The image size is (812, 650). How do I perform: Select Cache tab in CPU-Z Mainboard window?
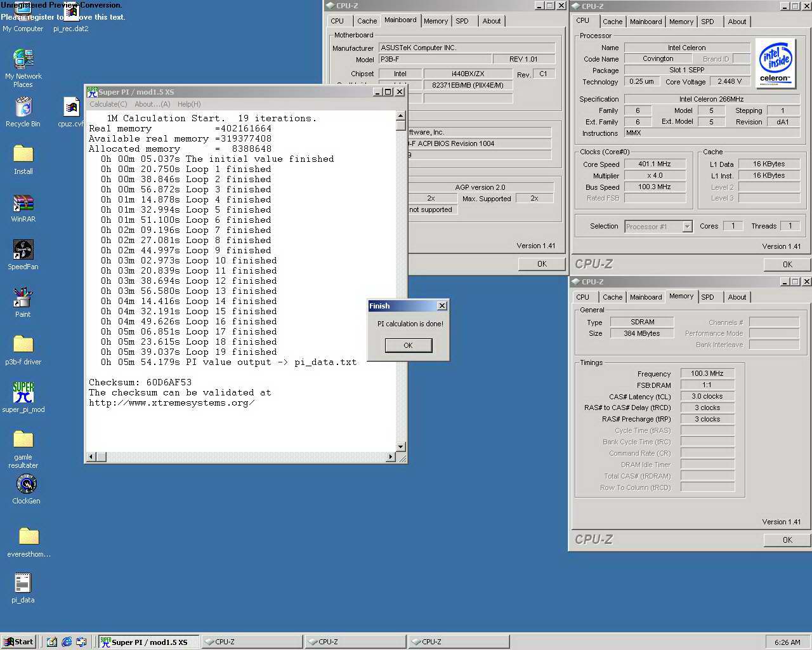[367, 21]
